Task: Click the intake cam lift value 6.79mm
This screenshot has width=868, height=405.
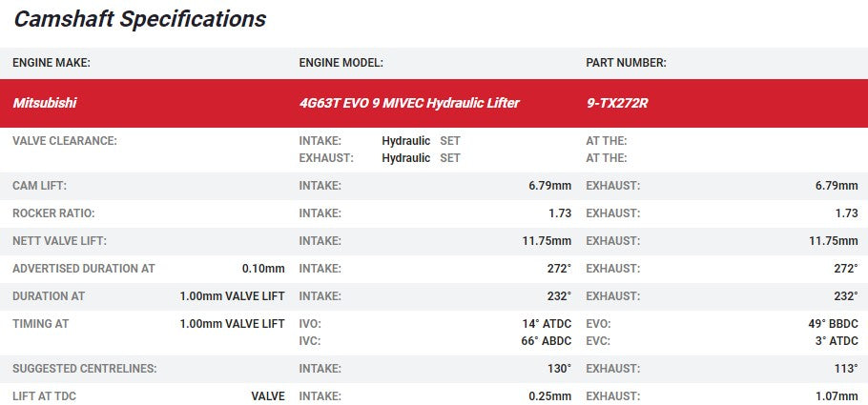Action: (549, 186)
